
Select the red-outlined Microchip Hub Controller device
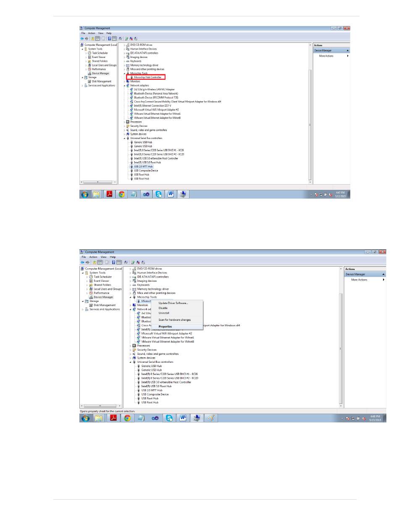(147, 77)
